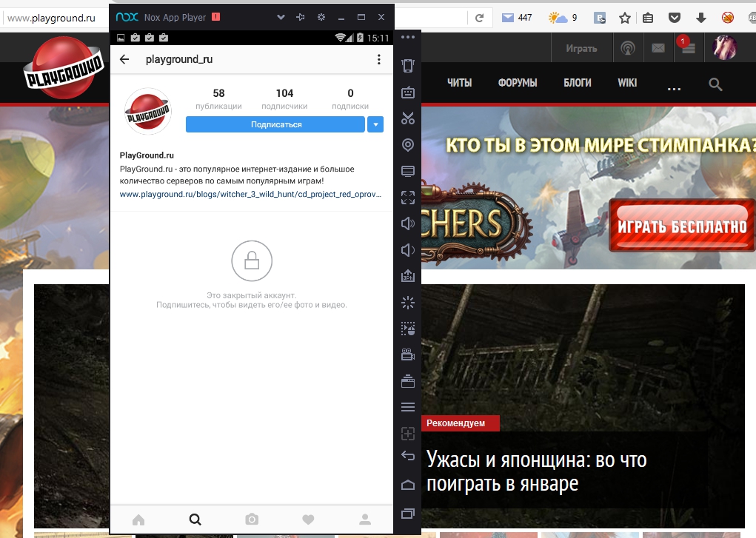
Task: Open the Nox video recorder icon
Action: 408,354
